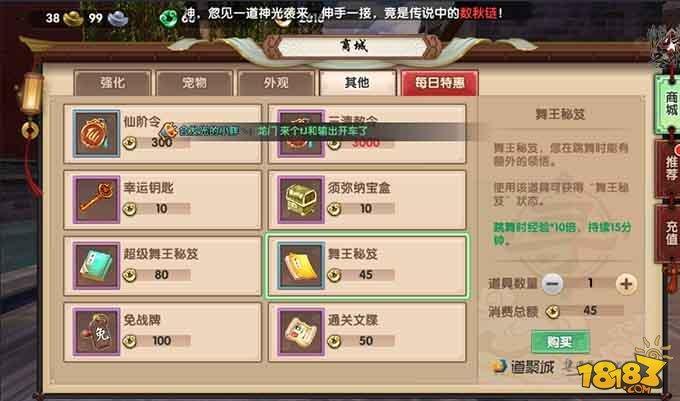Choose the 须弥纳宝盒 treasure chest icon
The width and height of the screenshot is (680, 401).
(x=301, y=199)
